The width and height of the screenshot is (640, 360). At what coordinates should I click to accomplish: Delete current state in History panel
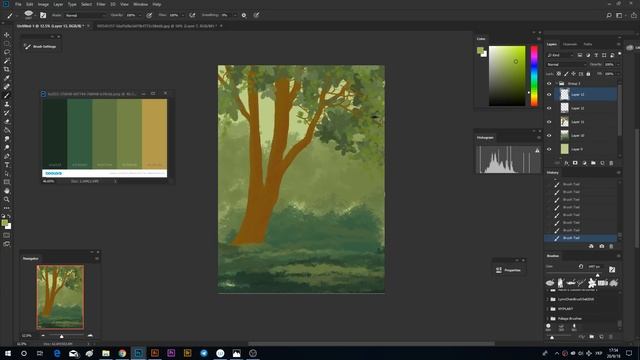point(611,246)
